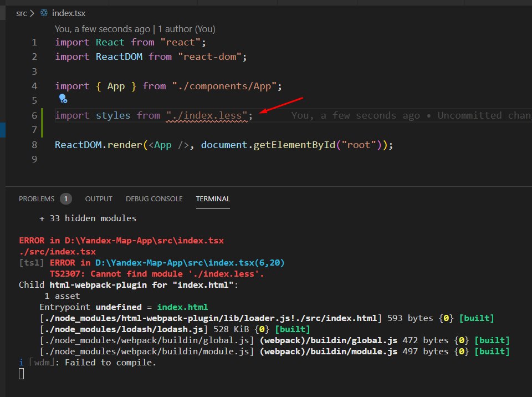Click the ReactDOM.render call on line 8
532x397 pixels.
tap(99, 145)
